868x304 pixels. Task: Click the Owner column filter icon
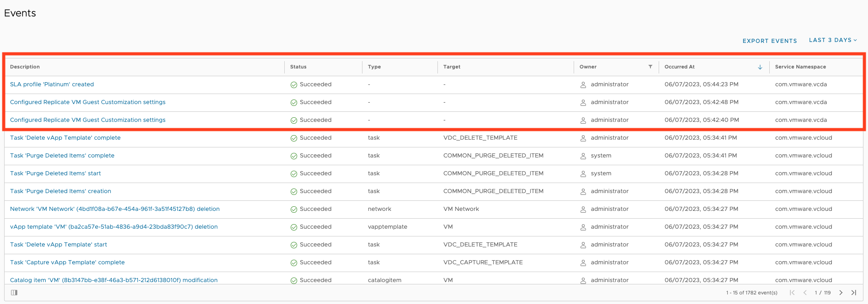tap(650, 67)
